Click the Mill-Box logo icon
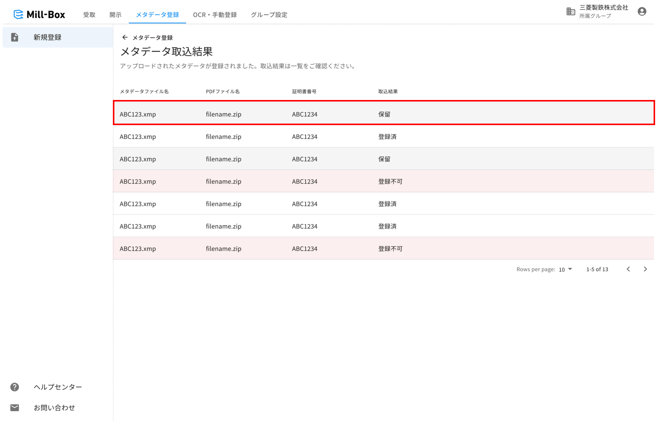This screenshot has width=670, height=421. click(18, 15)
